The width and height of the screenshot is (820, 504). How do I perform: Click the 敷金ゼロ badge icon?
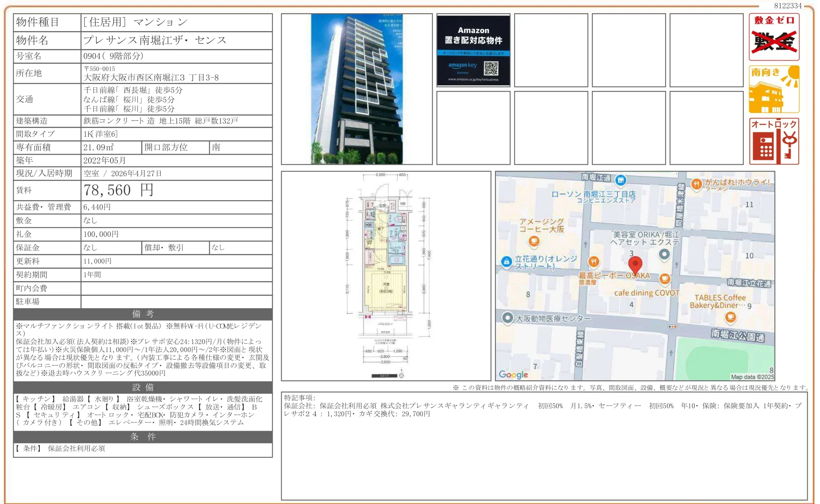point(774,37)
